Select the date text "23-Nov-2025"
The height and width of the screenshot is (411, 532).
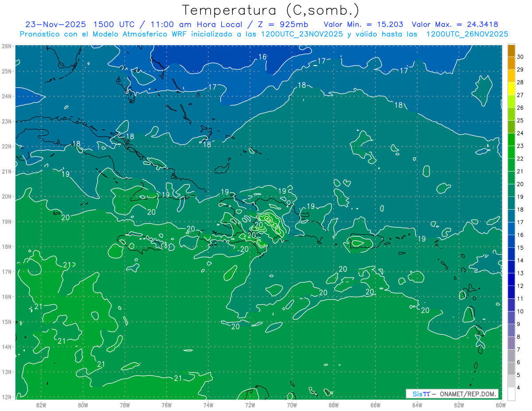pyautogui.click(x=55, y=24)
